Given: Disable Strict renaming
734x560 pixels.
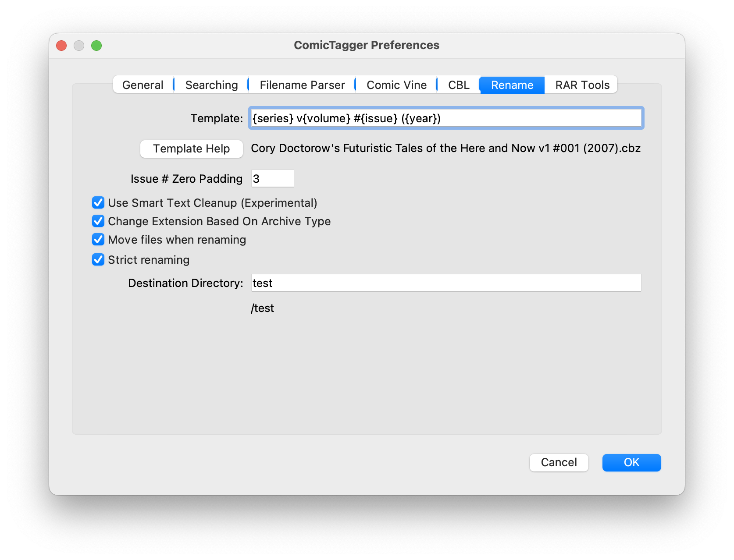Looking at the screenshot, I should pos(98,259).
